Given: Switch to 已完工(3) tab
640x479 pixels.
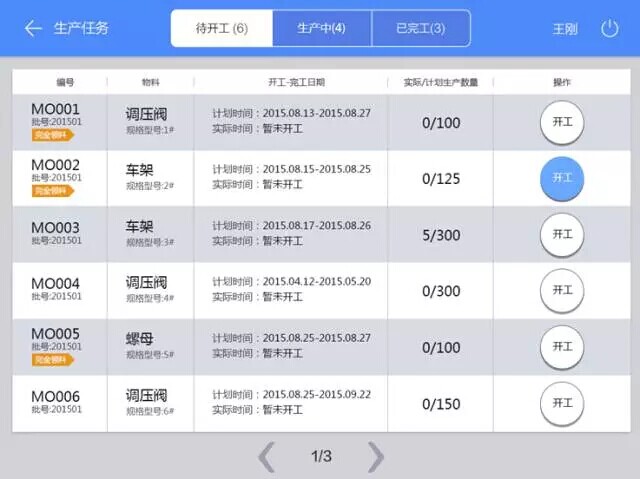Looking at the screenshot, I should [421, 28].
